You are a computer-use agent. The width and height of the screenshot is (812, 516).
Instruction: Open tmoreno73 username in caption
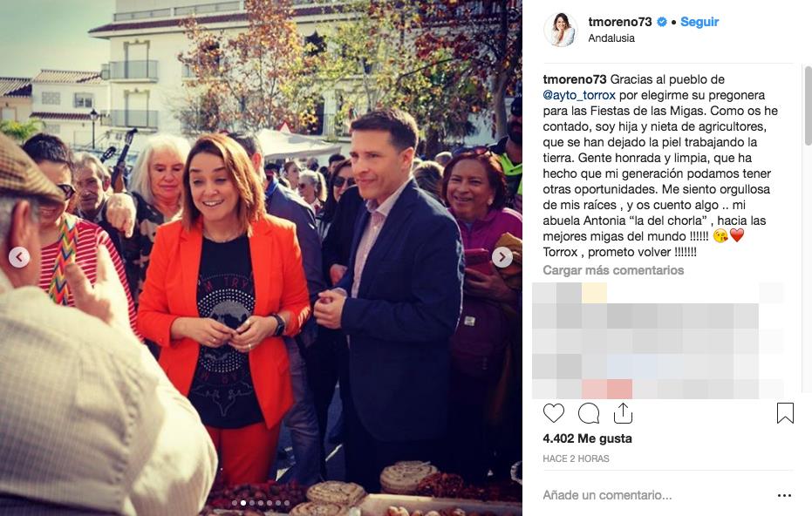[574, 79]
